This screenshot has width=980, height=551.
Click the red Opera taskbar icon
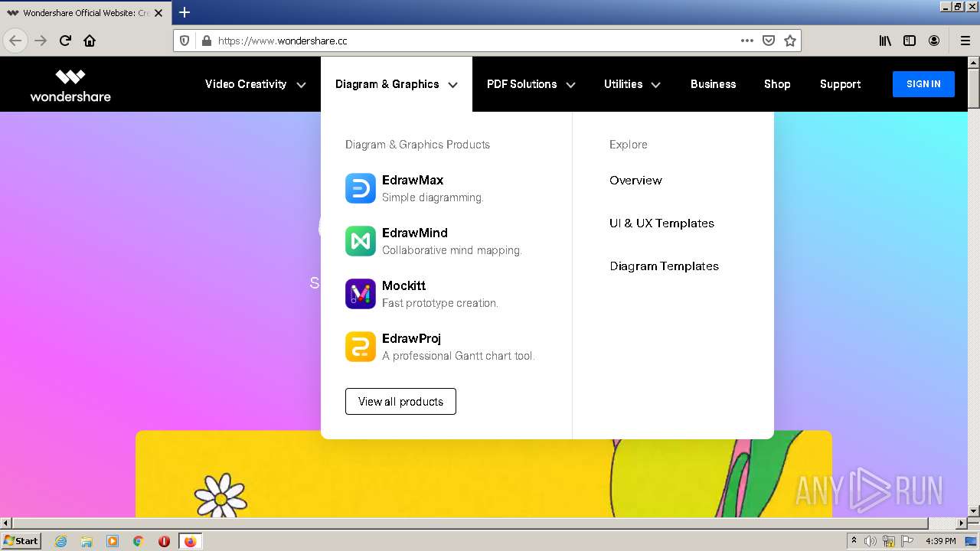164,541
